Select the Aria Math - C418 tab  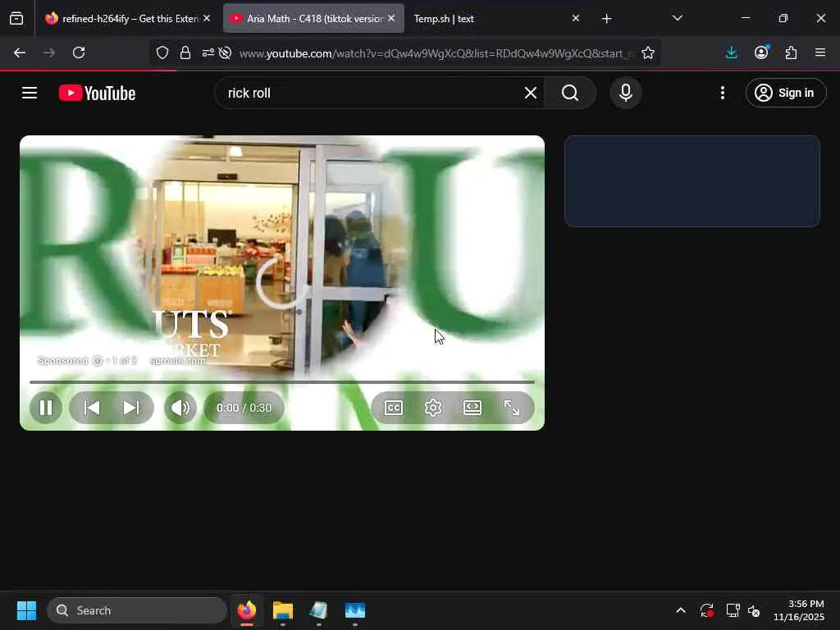click(313, 19)
